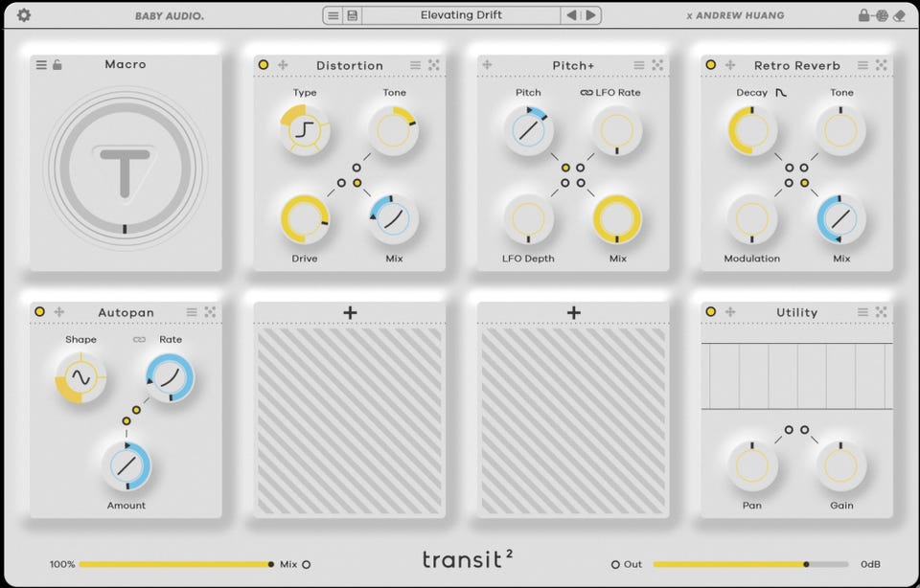
Task: Click the lock icon in Macro panel
Action: pyautogui.click(x=57, y=64)
